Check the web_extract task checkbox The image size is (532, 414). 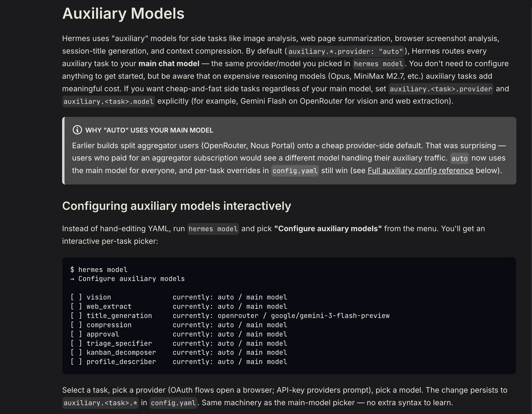[76, 306]
